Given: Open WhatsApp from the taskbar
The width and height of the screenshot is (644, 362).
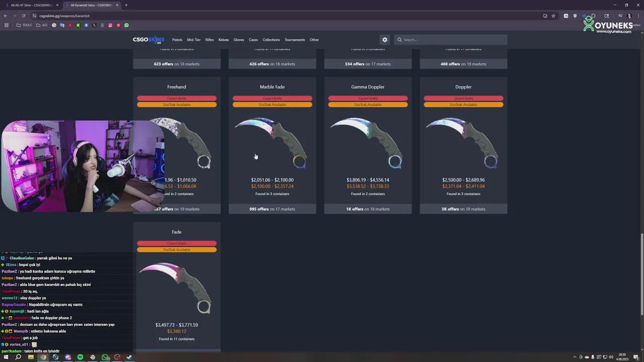Looking at the screenshot, I should click(105, 357).
